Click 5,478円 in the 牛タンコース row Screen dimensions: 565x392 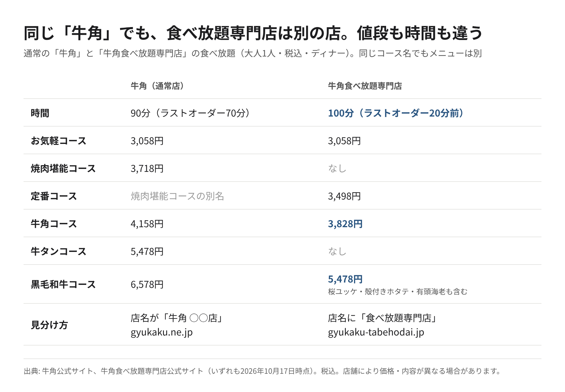pos(147,251)
